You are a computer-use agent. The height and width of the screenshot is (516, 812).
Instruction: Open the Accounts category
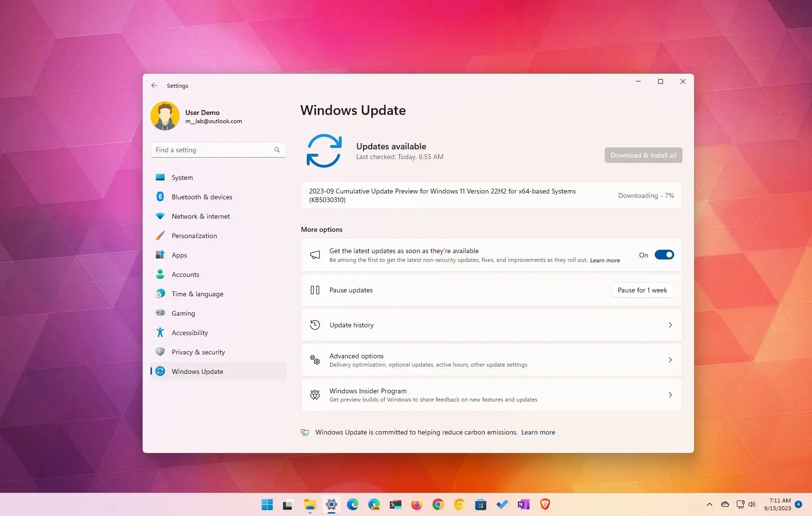click(218, 274)
